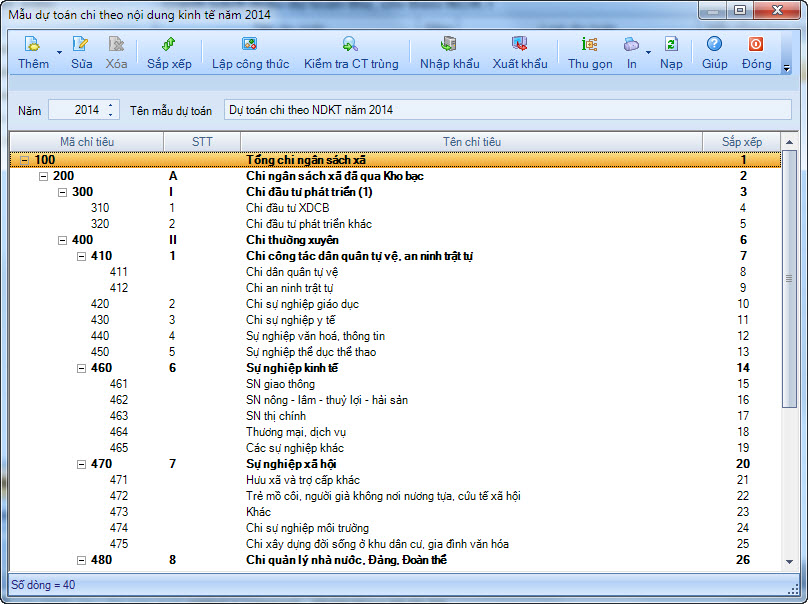Select row Sự nghiệp văn hoá, thông tin

(x=395, y=335)
